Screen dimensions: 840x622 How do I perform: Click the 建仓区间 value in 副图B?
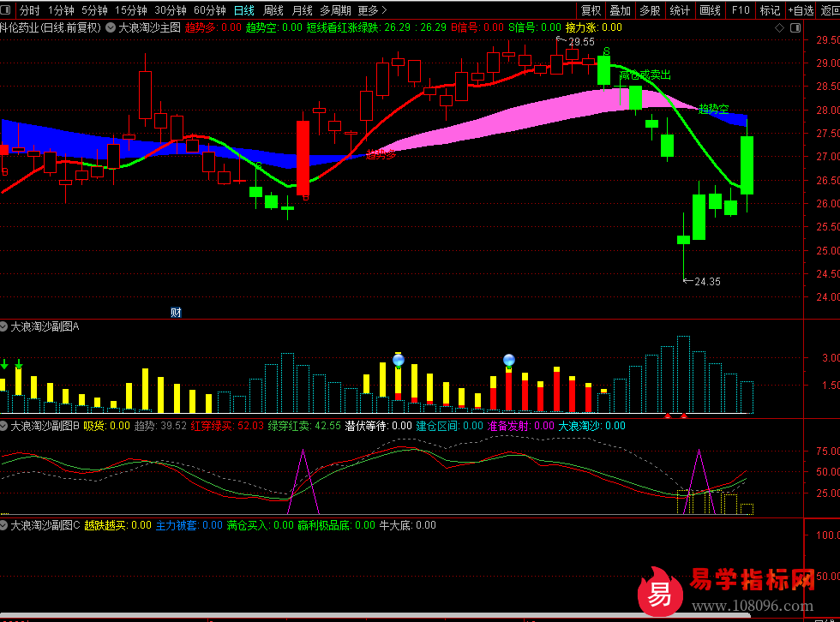[449, 426]
